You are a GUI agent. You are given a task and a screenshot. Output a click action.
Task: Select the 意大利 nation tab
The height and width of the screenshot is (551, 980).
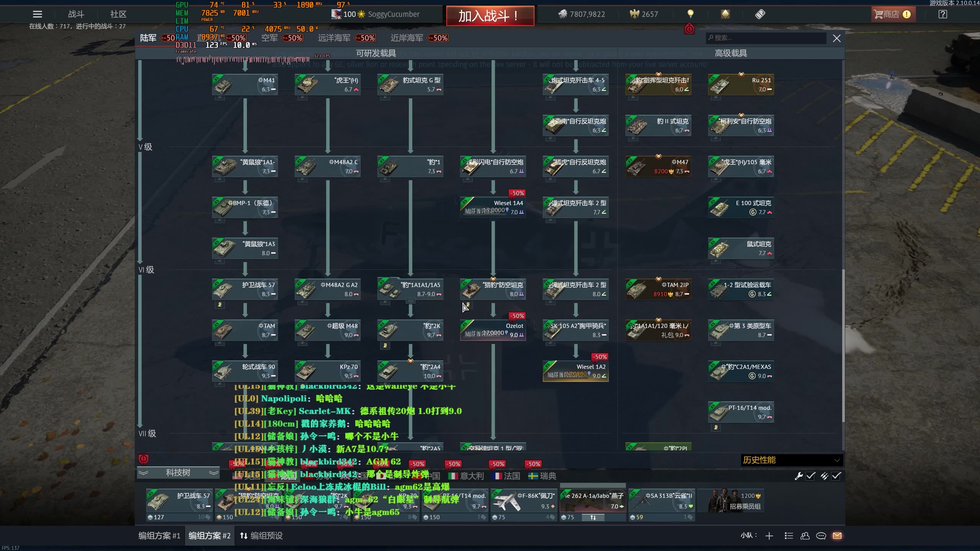click(466, 476)
